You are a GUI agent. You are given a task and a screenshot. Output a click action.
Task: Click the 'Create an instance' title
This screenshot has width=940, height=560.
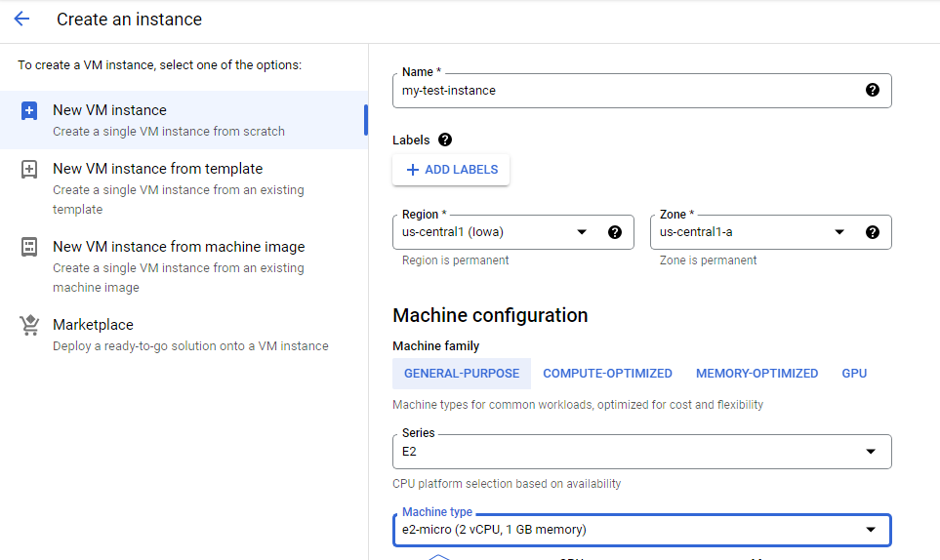point(129,20)
